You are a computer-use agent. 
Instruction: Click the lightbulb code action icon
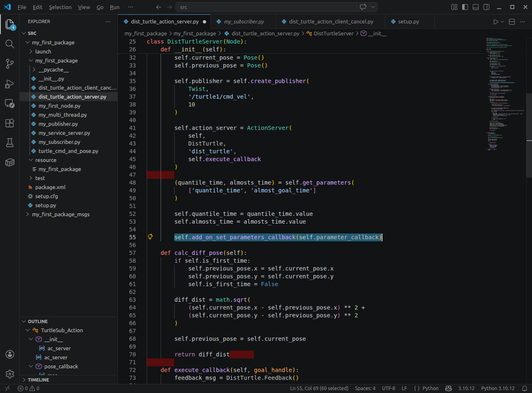coord(150,237)
